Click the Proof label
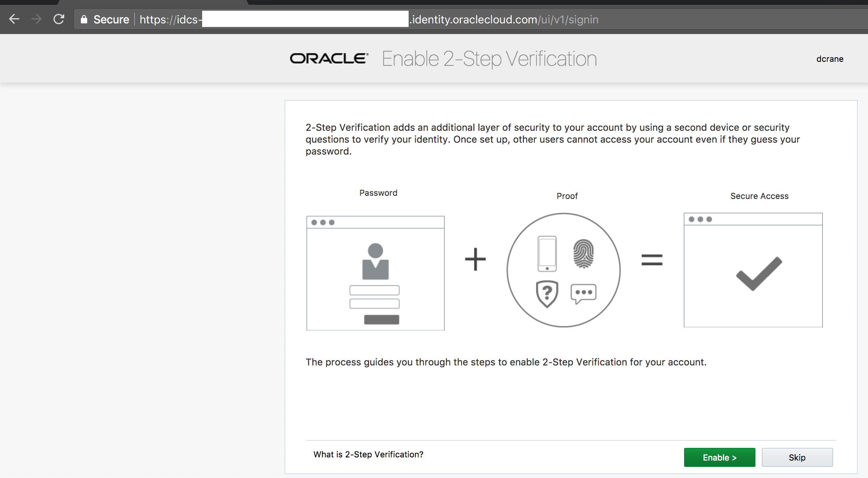The height and width of the screenshot is (478, 868). click(x=567, y=196)
